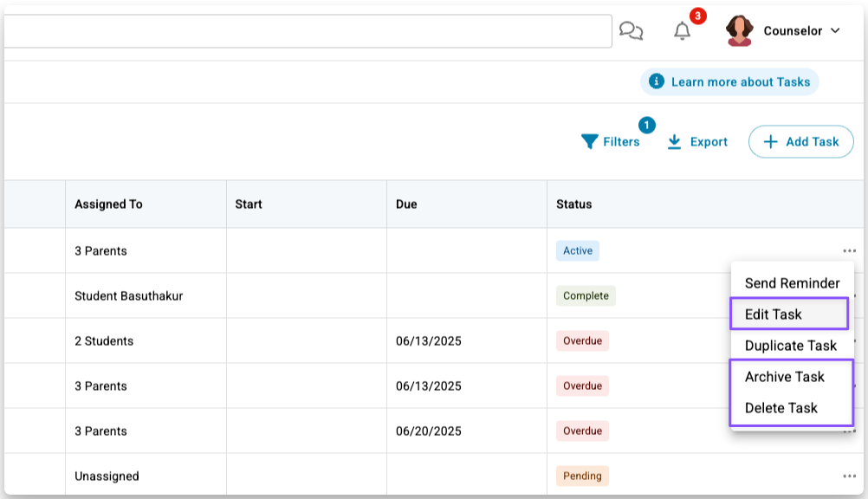
Task: Open three-dot menu on Pending task row
Action: click(849, 476)
